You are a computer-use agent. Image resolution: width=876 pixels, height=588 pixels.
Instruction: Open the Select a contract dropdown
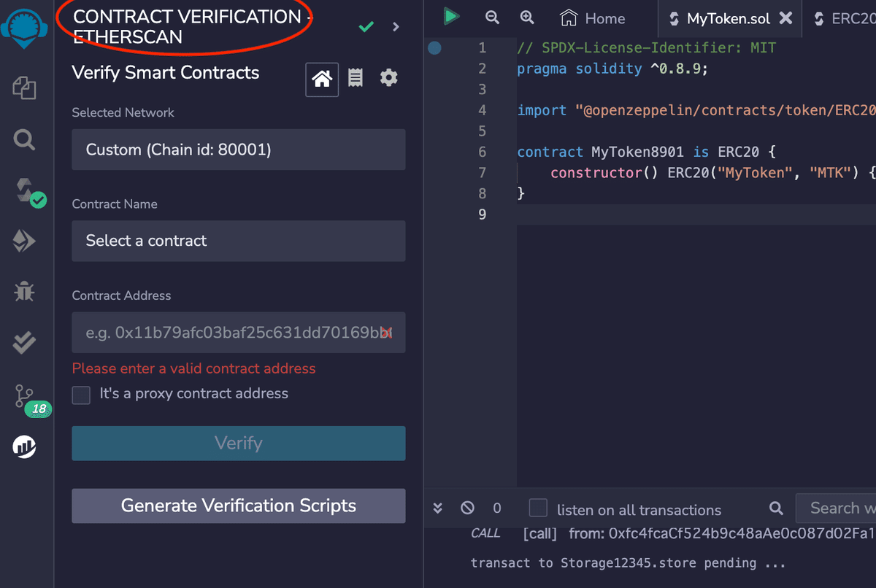(238, 241)
